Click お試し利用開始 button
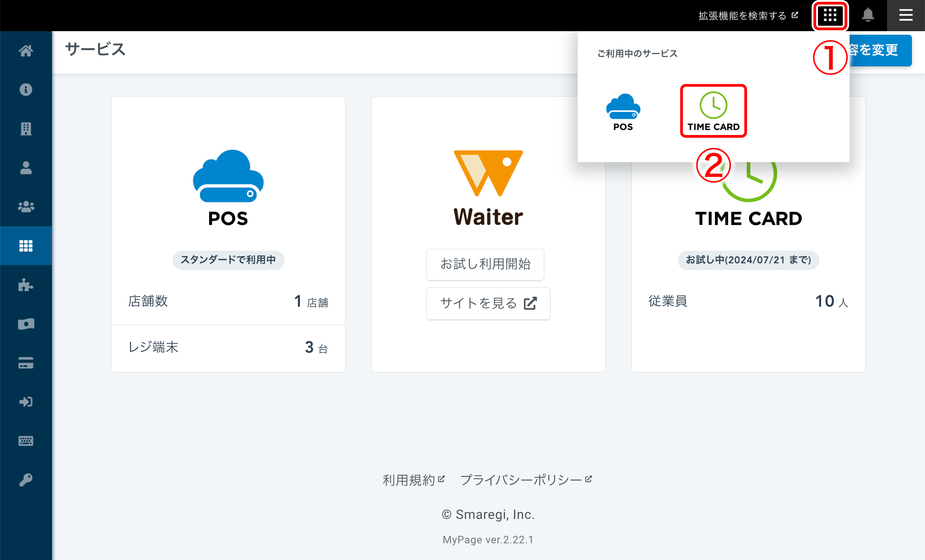 (485, 264)
